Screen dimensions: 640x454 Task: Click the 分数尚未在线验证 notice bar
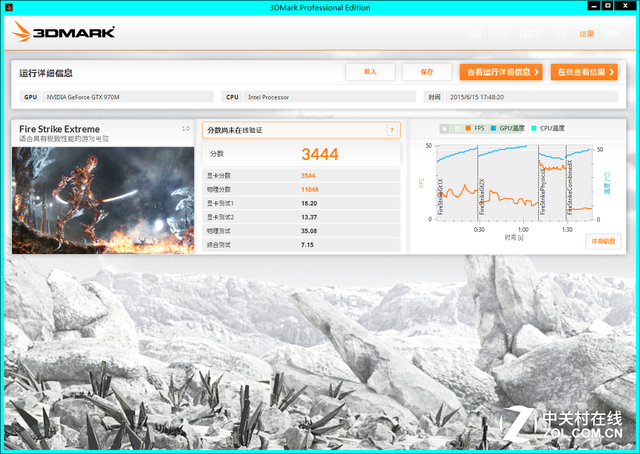[x=301, y=130]
